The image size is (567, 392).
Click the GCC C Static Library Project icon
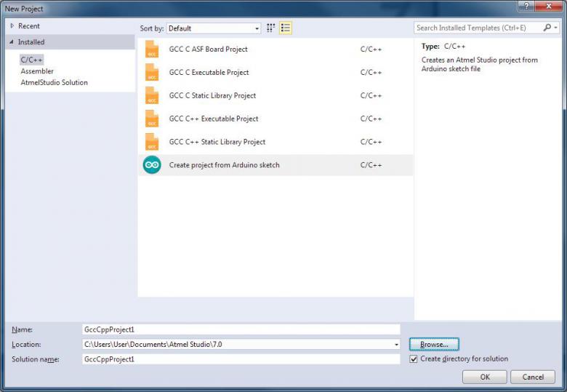152,95
